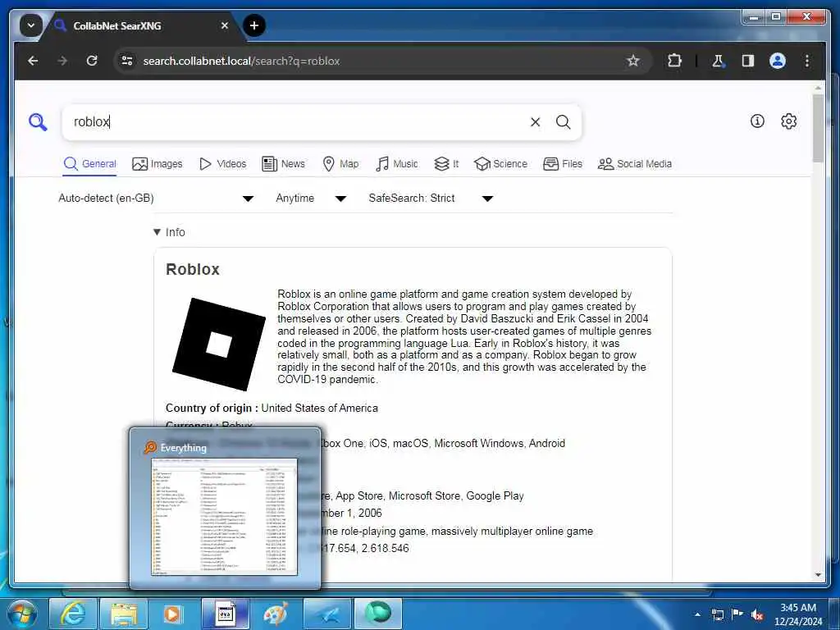Click the network tray icon
Image resolution: width=840 pixels, height=630 pixels.
717,614
